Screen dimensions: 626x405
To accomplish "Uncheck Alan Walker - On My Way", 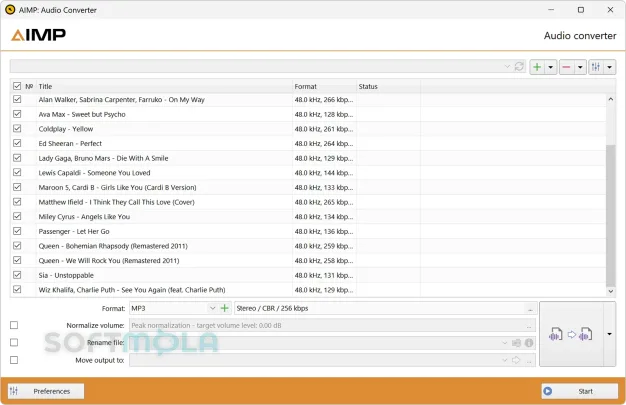I will pyautogui.click(x=17, y=99).
